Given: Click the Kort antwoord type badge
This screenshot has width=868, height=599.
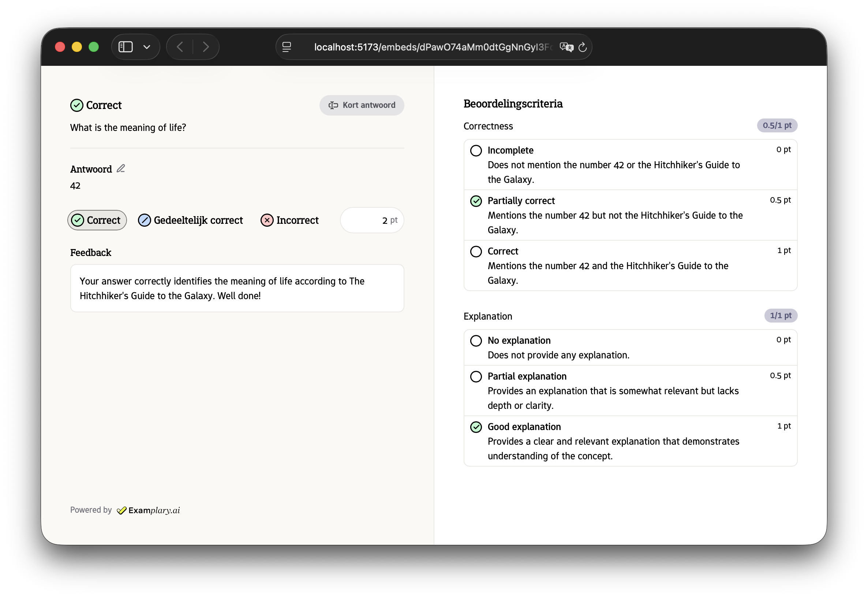Looking at the screenshot, I should coord(361,105).
